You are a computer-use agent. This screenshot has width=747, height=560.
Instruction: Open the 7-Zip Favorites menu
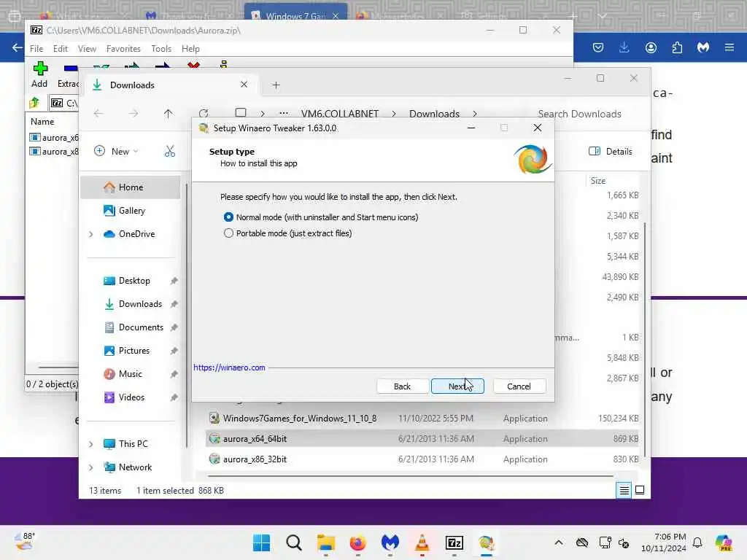(123, 49)
